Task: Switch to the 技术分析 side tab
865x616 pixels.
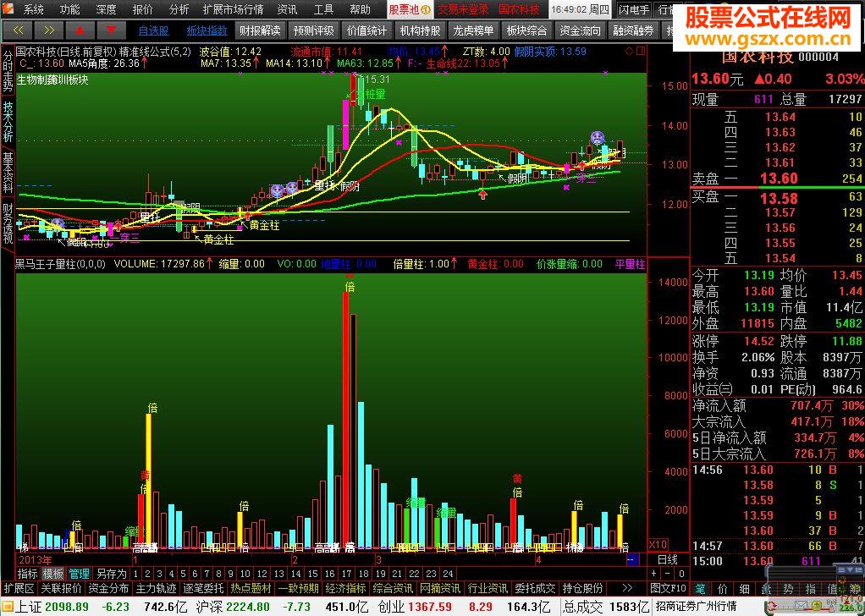Action: (x=8, y=121)
